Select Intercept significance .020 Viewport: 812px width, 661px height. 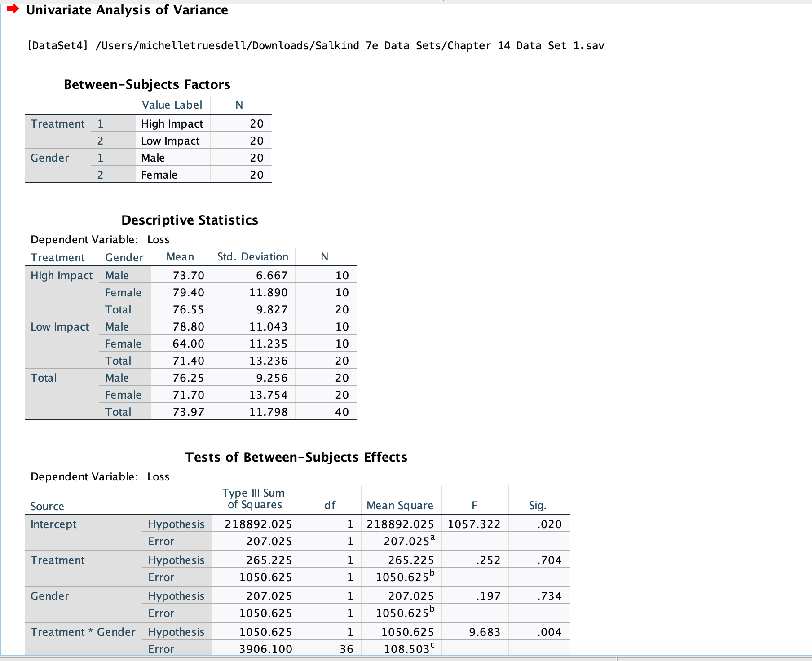pyautogui.click(x=549, y=524)
